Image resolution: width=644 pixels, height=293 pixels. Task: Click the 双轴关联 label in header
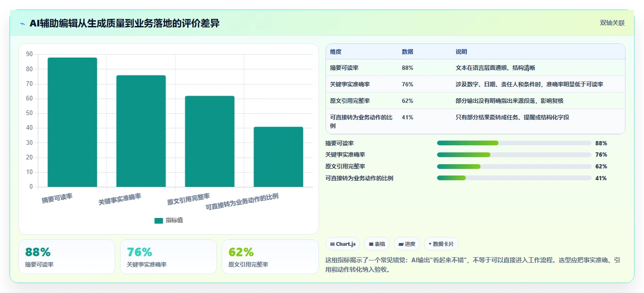click(612, 23)
